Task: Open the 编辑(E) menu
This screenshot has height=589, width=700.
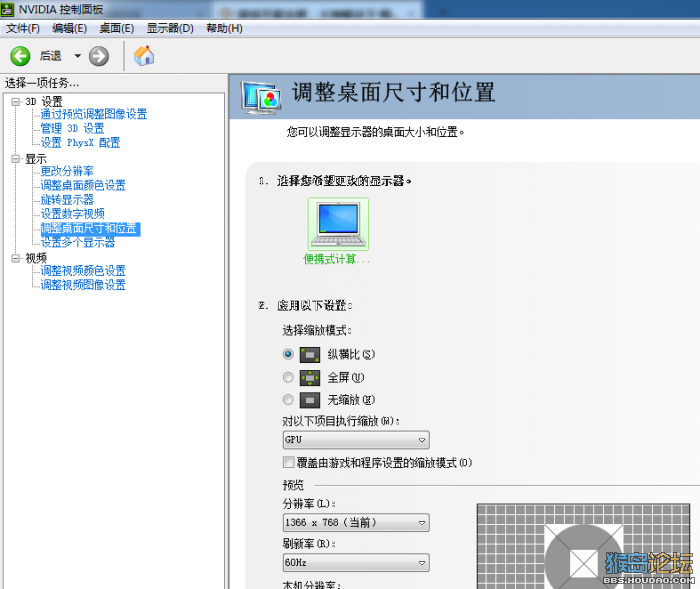Action: (69, 29)
